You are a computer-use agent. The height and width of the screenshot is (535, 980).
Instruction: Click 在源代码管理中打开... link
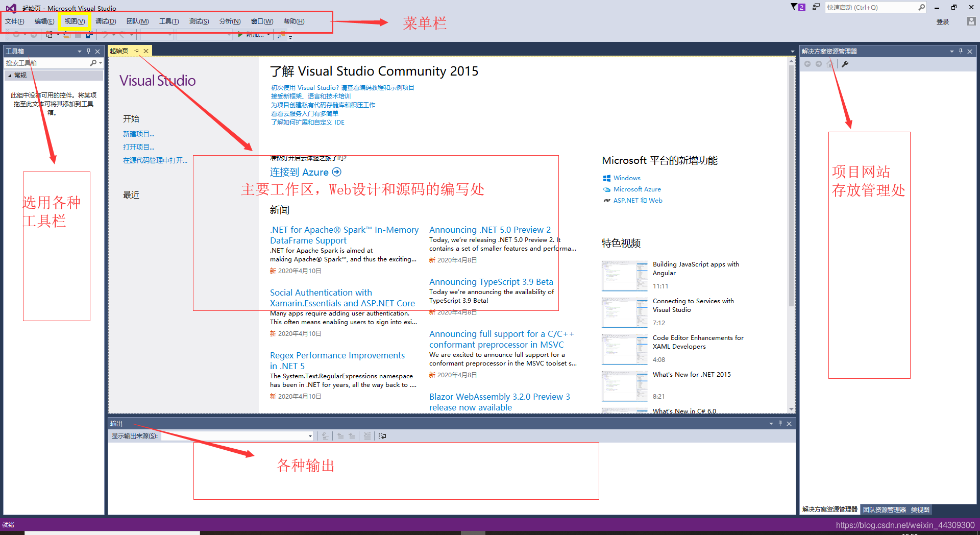[155, 160]
